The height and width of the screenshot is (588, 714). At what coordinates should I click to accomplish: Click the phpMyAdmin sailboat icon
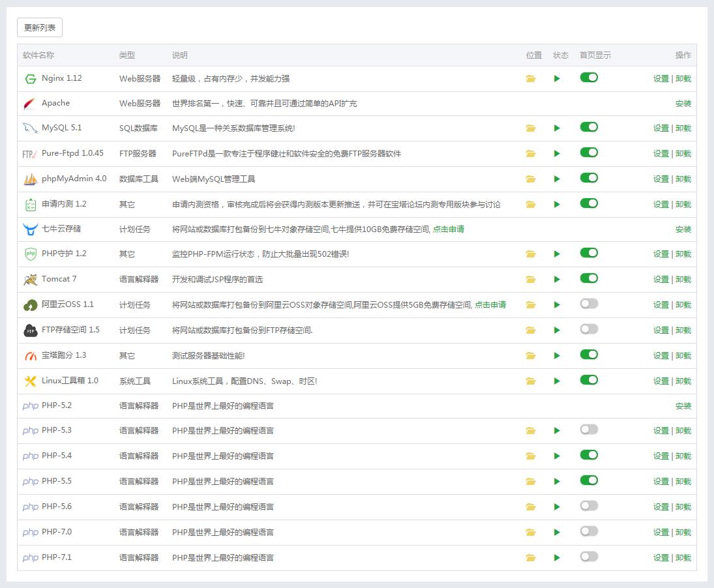point(31,179)
